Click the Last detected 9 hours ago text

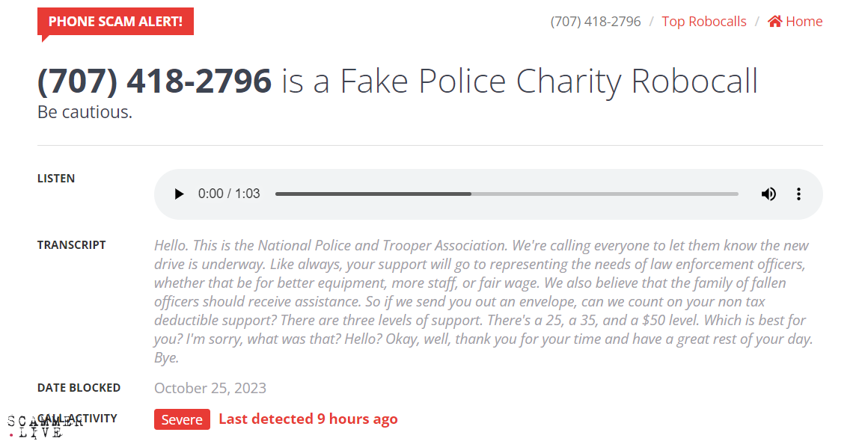coord(308,419)
